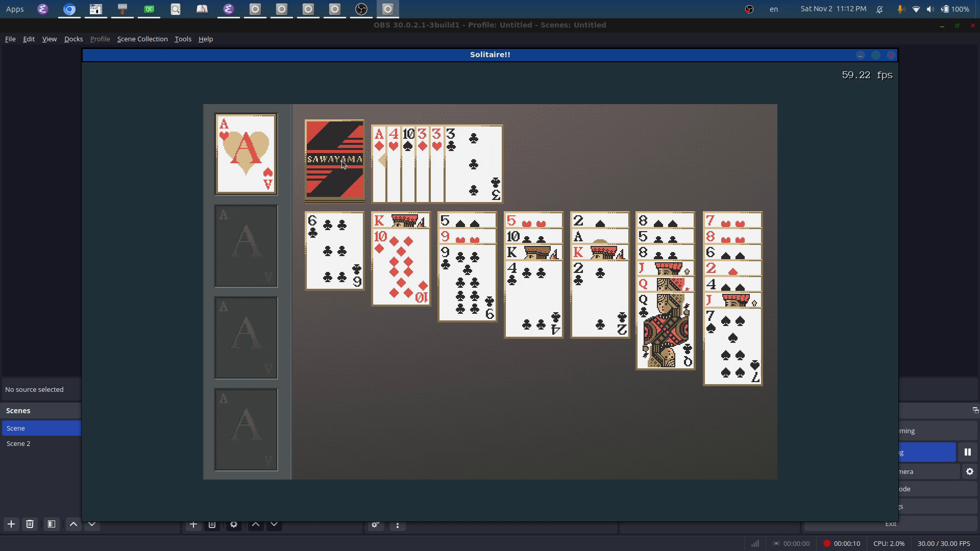Add a new scene with plus icon
Viewport: 980px width, 551px height.
[x=11, y=524]
